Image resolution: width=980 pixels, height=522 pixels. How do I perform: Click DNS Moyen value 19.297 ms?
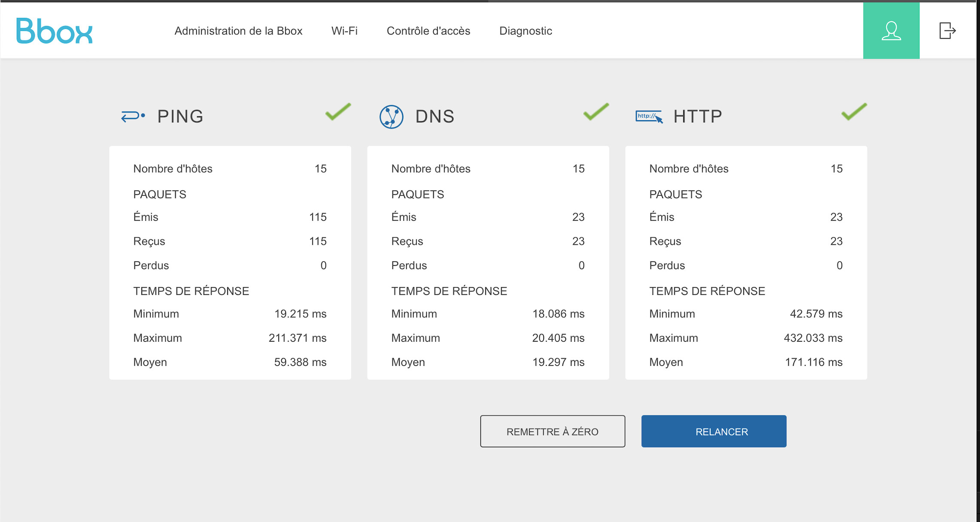coord(558,362)
